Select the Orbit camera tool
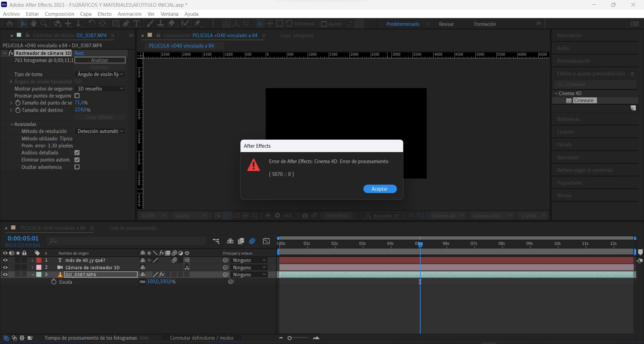The height and width of the screenshot is (344, 644). click(x=58, y=23)
